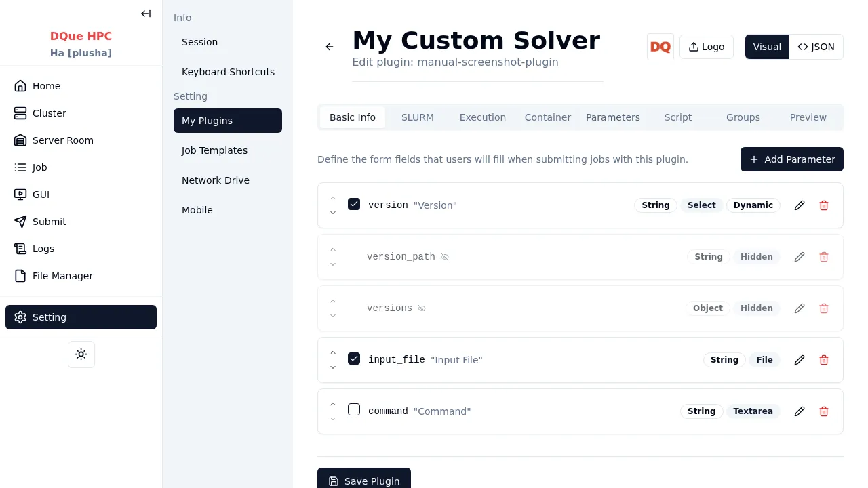Switch to the SLURM tab
This screenshot has width=868, height=488.
(417, 117)
